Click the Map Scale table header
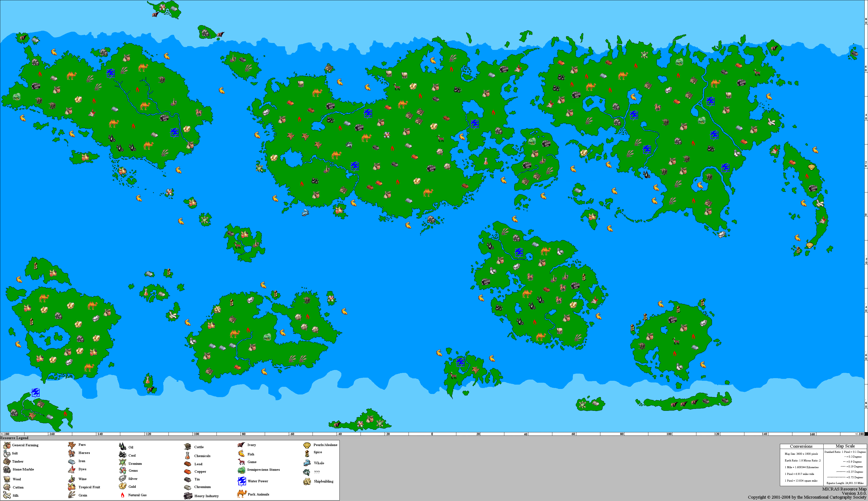The height and width of the screenshot is (501, 868). pos(845,446)
